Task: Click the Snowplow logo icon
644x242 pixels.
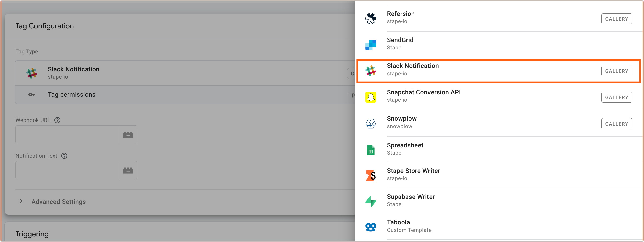Action: (x=371, y=124)
